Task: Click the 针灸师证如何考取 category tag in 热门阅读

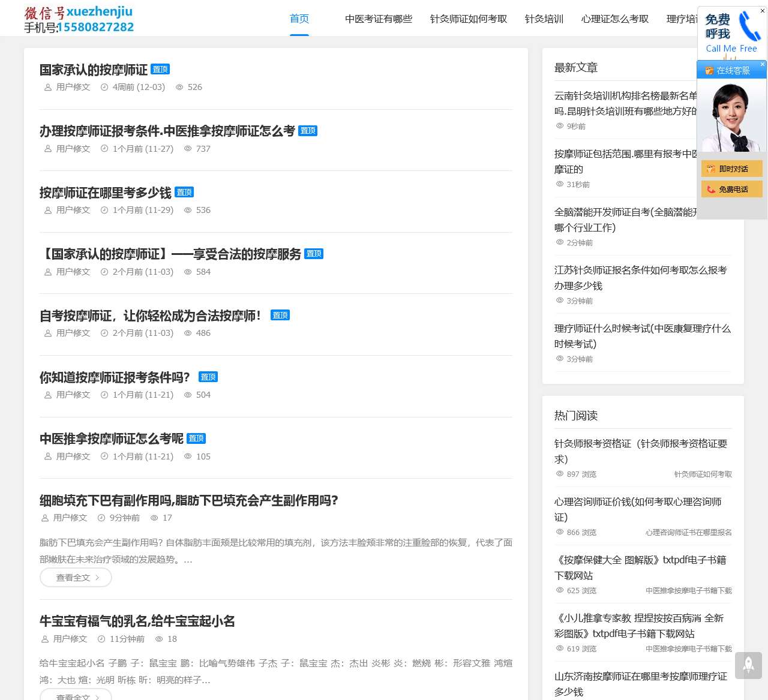Action: [703, 474]
